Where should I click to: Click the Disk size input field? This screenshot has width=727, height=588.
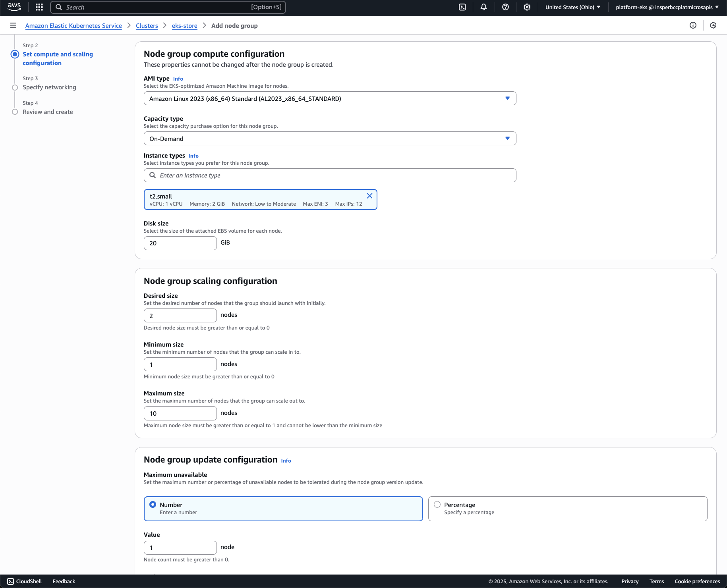tap(180, 243)
